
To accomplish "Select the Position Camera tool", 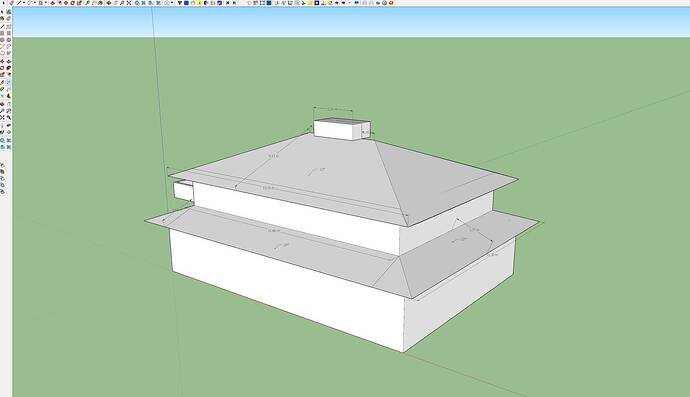I will 2,125.
